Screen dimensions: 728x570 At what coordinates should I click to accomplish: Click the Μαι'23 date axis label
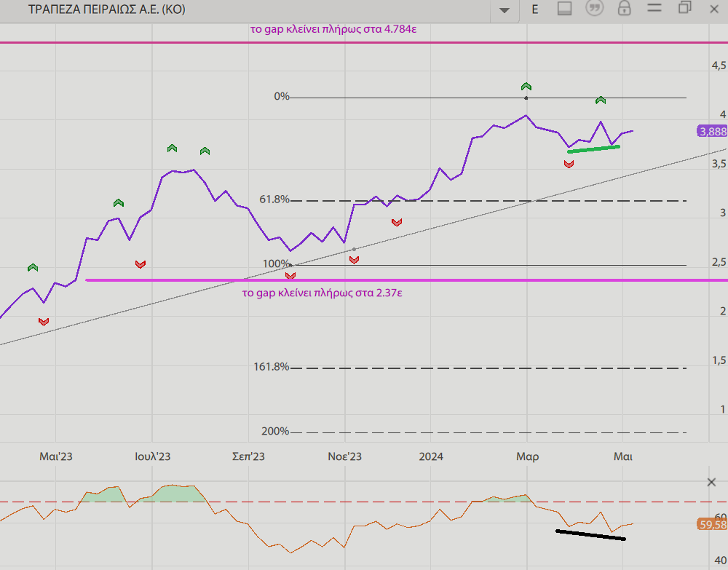(56, 456)
